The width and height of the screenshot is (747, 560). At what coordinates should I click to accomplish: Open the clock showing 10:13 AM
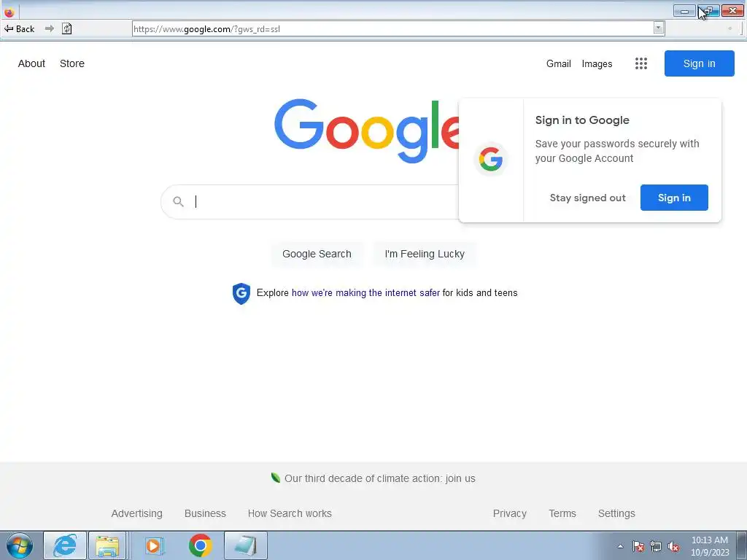(x=710, y=545)
